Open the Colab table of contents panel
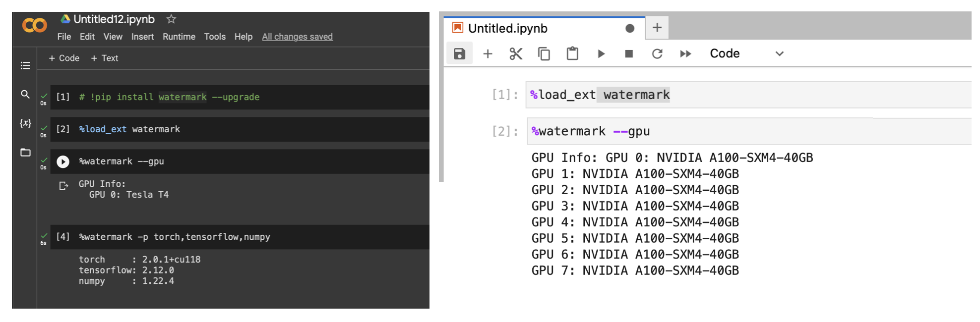Screen dimensions: 980x322 (x=25, y=65)
